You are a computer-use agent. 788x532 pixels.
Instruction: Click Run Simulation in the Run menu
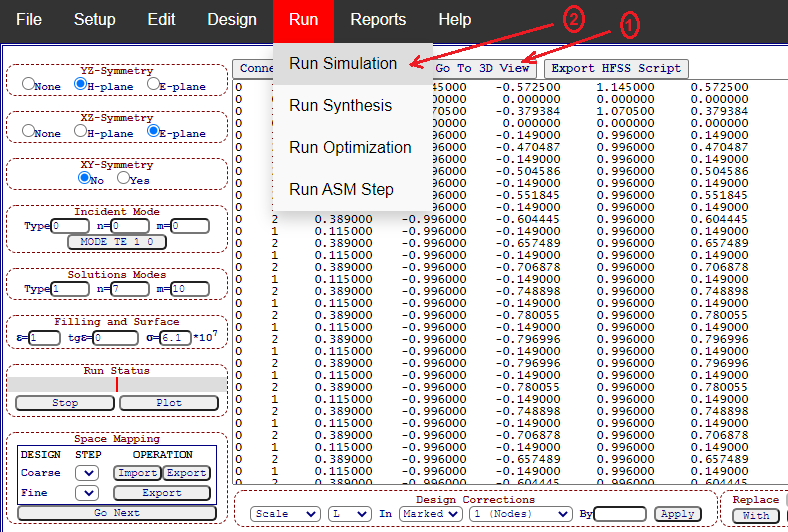point(343,63)
